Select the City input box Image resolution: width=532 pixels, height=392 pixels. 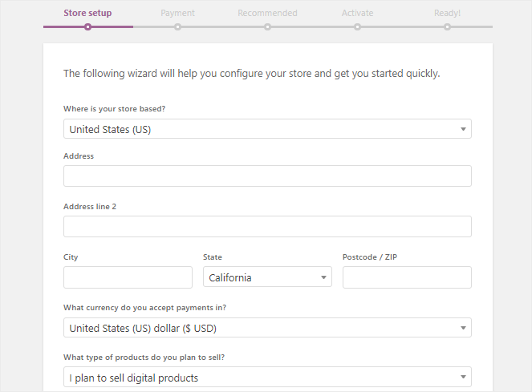coord(128,277)
